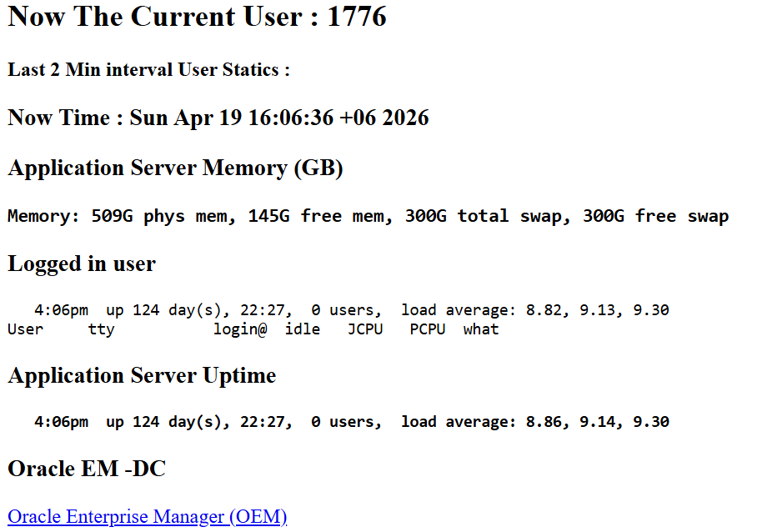
Task: Click the load average 8.82, 9.13, 9.30 line
Action: pos(352,310)
